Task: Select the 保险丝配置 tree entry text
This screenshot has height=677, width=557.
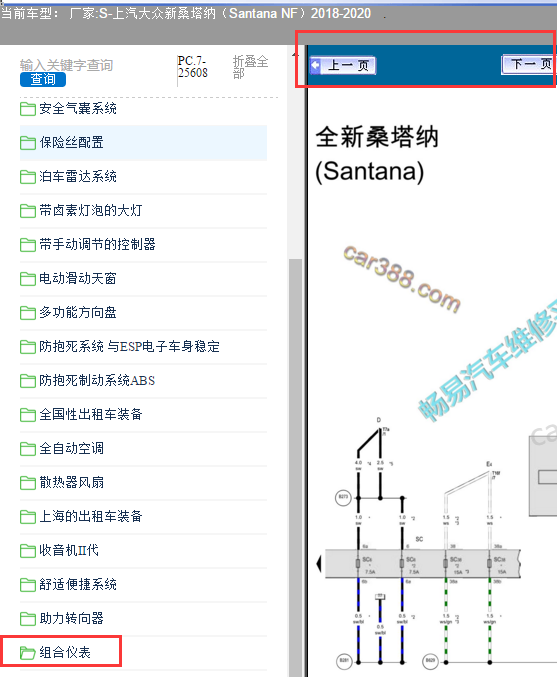Action: point(71,142)
